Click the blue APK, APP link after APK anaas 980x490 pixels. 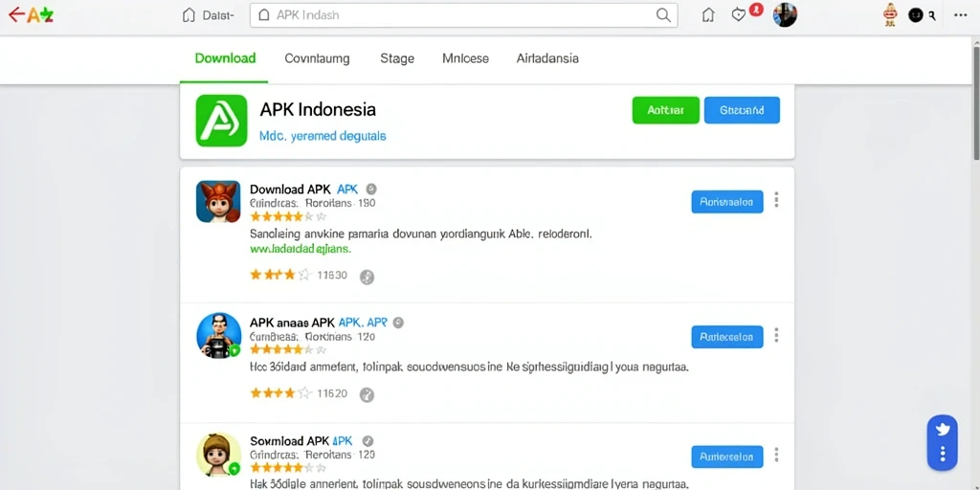363,323
